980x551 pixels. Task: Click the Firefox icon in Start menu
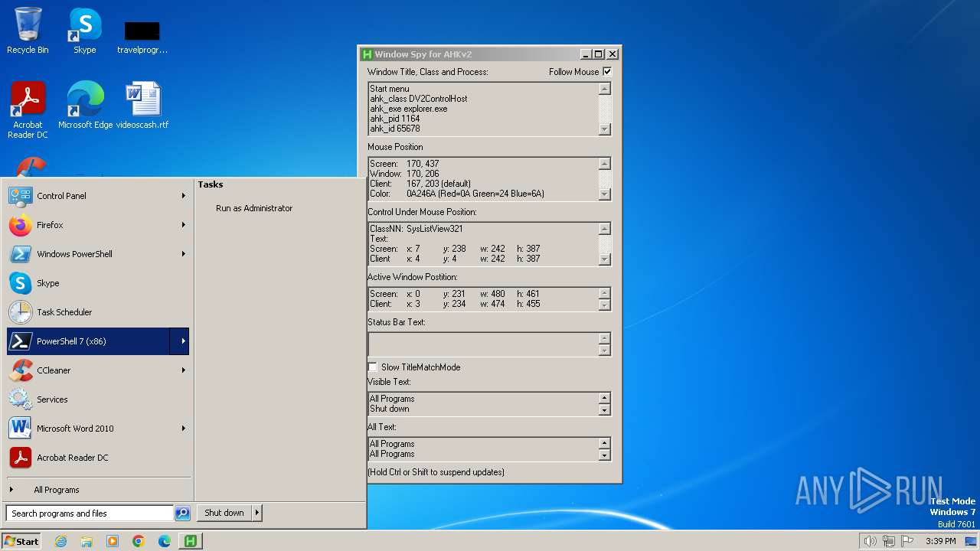click(21, 225)
